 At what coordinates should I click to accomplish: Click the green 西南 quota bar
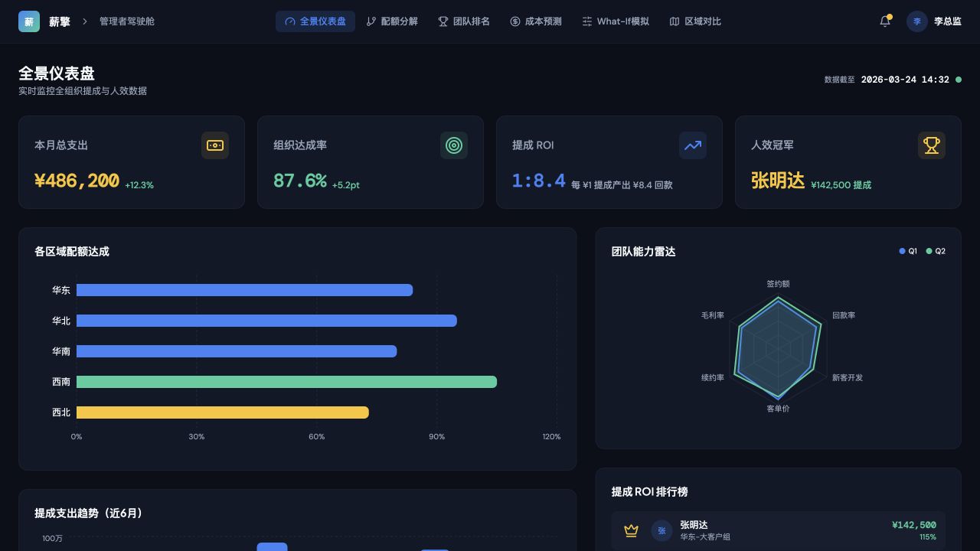(286, 382)
